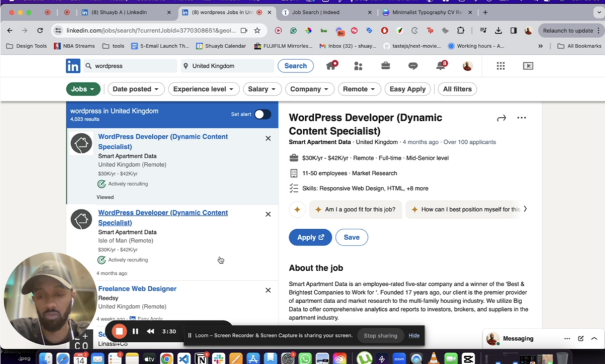Open WhatsApp from the Dock

pos(305,359)
